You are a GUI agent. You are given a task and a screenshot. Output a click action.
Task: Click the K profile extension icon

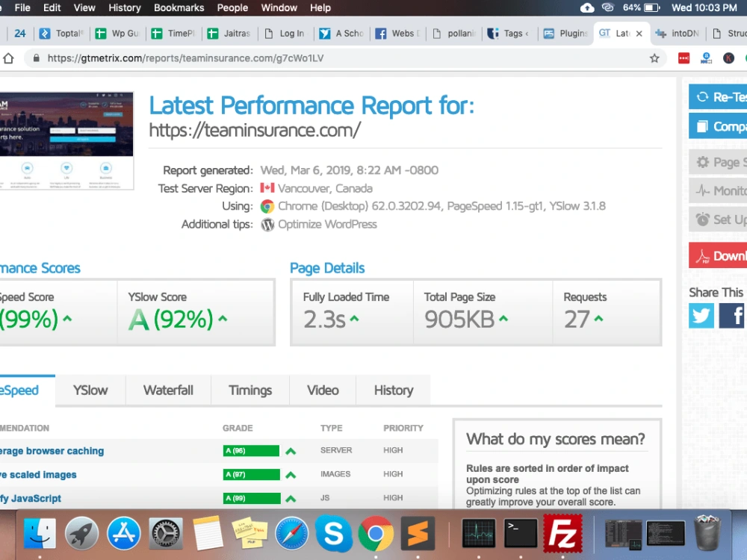click(728, 58)
